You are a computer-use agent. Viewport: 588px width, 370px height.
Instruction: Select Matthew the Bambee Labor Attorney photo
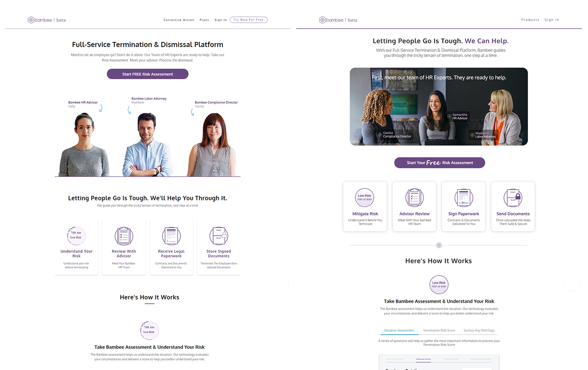(148, 145)
